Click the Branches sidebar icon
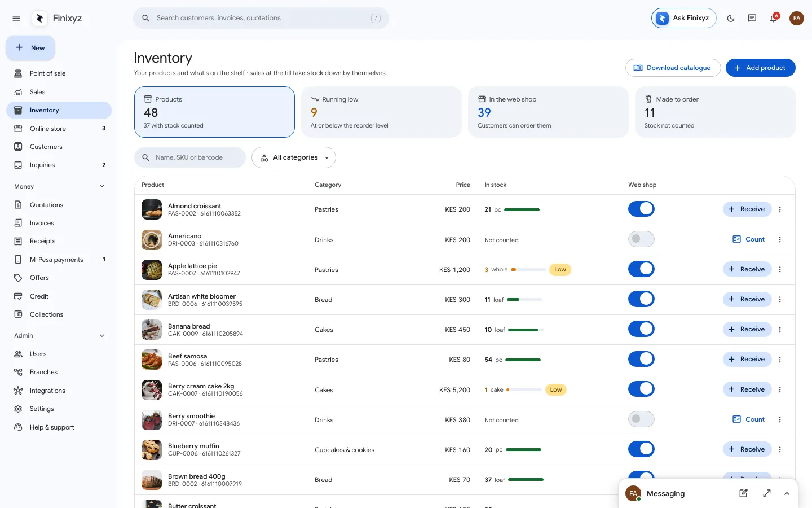This screenshot has height=508, width=812. click(18, 372)
